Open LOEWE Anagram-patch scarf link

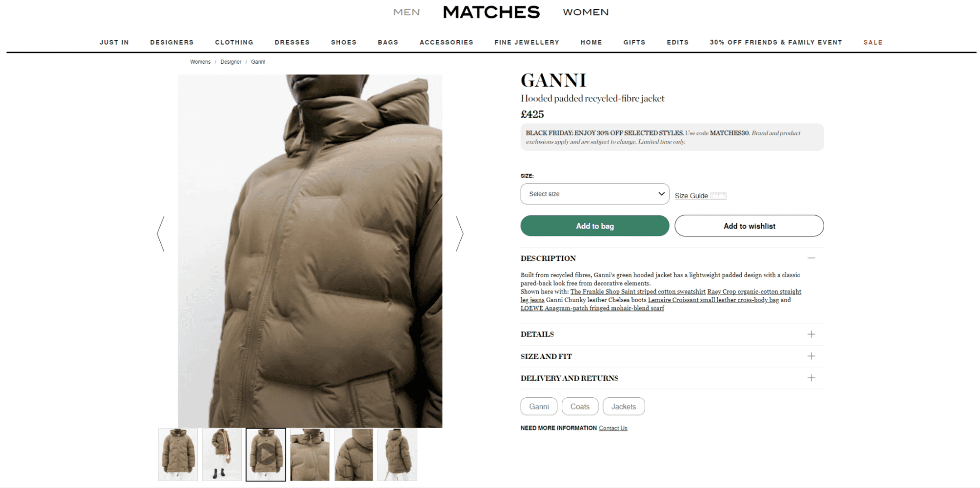pyautogui.click(x=592, y=308)
